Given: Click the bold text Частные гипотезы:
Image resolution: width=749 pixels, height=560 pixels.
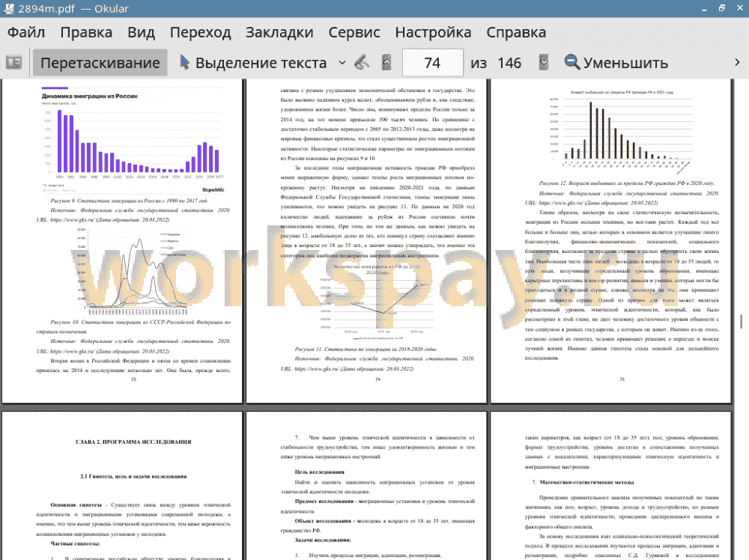Looking at the screenshot, I should [75, 544].
